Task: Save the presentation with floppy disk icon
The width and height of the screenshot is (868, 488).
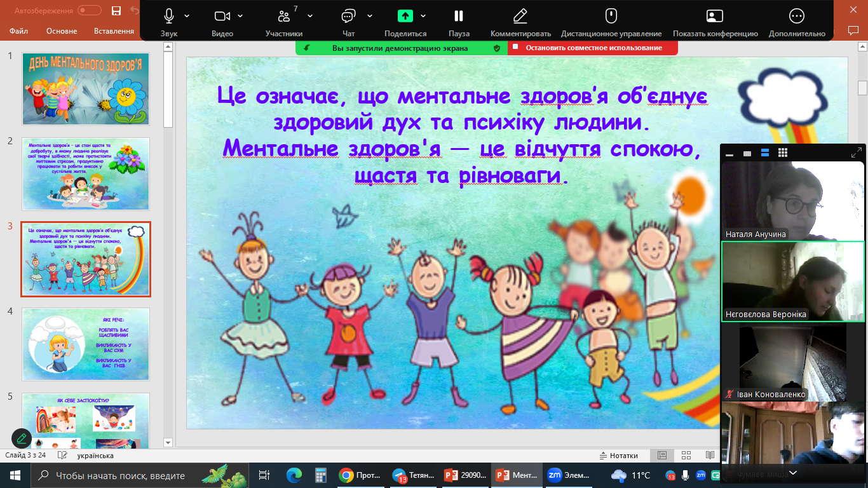Action: click(116, 10)
